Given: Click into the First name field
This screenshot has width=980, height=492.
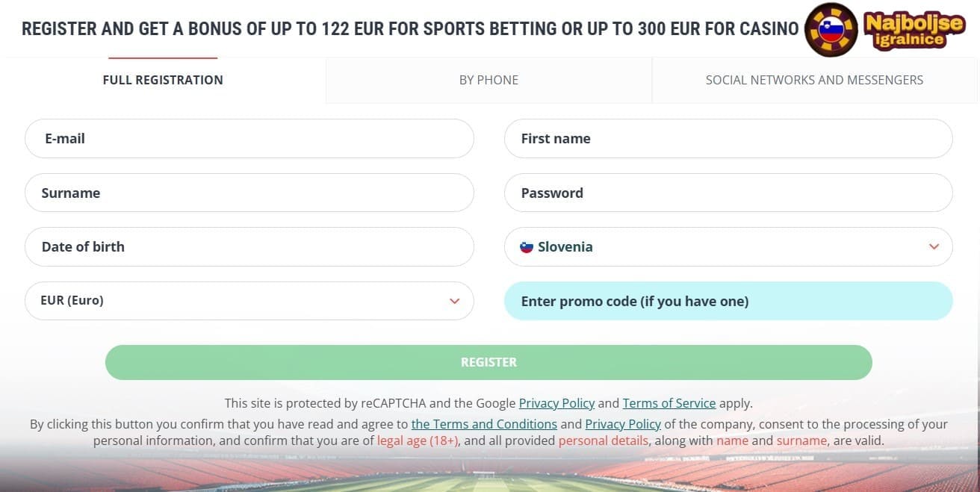Looking at the screenshot, I should 728,139.
